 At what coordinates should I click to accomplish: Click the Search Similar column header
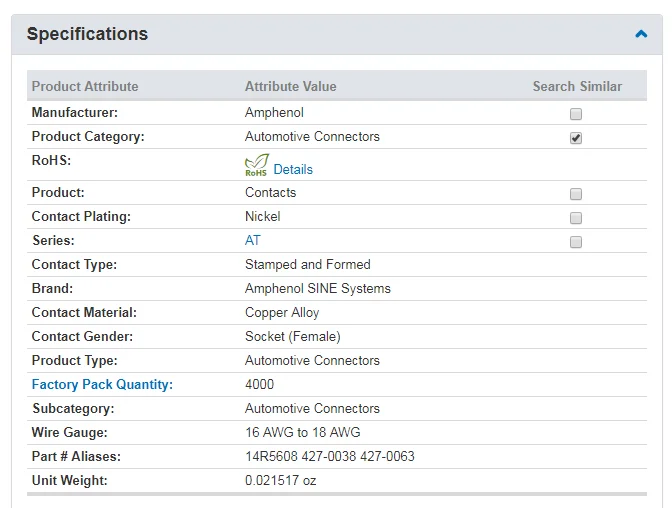[577, 87]
